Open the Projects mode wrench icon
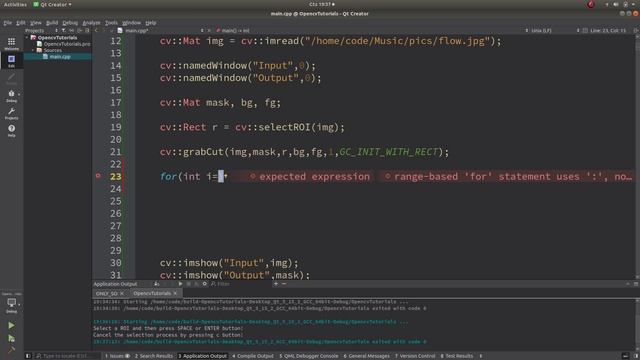Viewport: 640px width, 360px height. click(x=11, y=113)
